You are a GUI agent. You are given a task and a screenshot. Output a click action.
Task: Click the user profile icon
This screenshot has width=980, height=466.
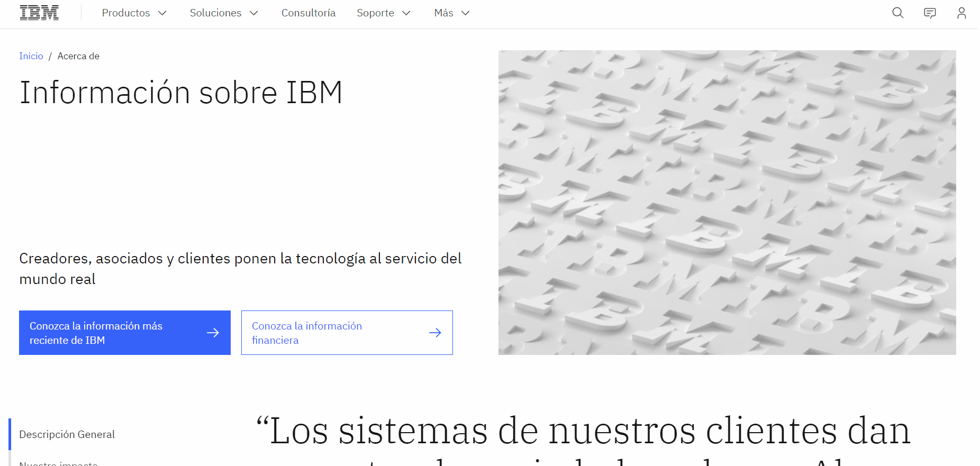[x=961, y=13]
